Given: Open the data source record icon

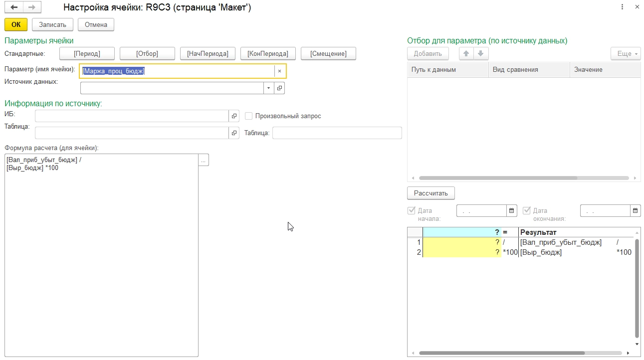Looking at the screenshot, I should pos(279,88).
